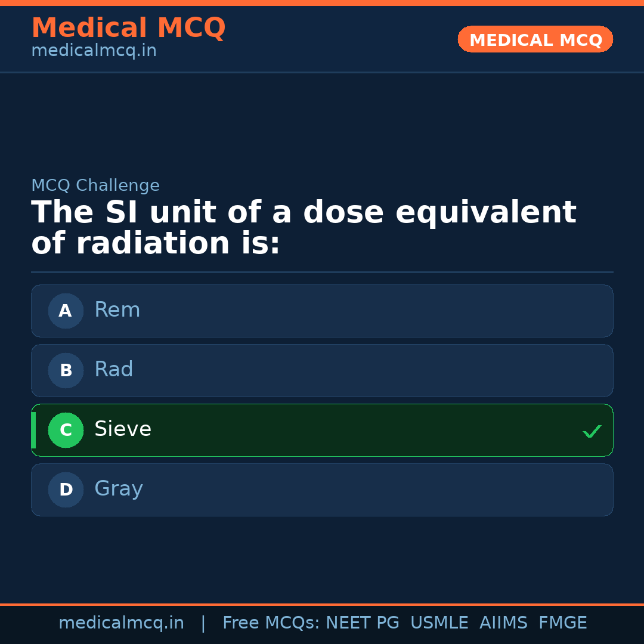Click the option D letter badge
Screen dimensions: 644x644
coord(66,490)
